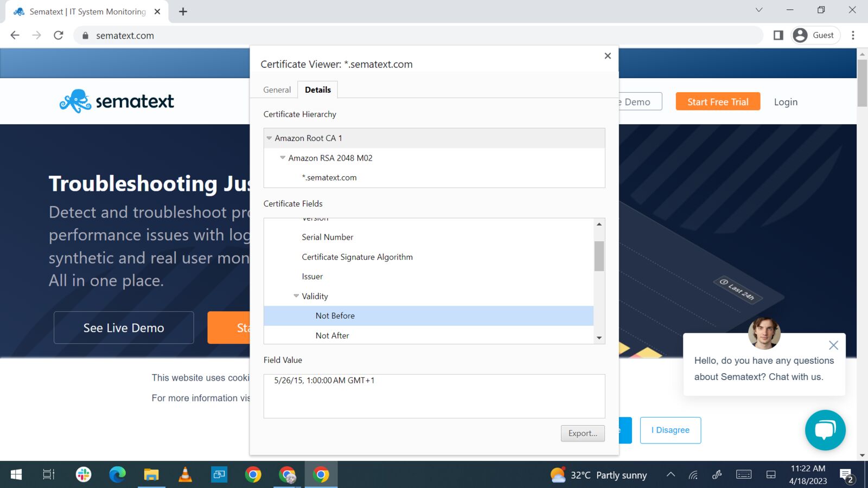This screenshot has width=868, height=488.
Task: Select the Details tab
Action: pos(318,90)
